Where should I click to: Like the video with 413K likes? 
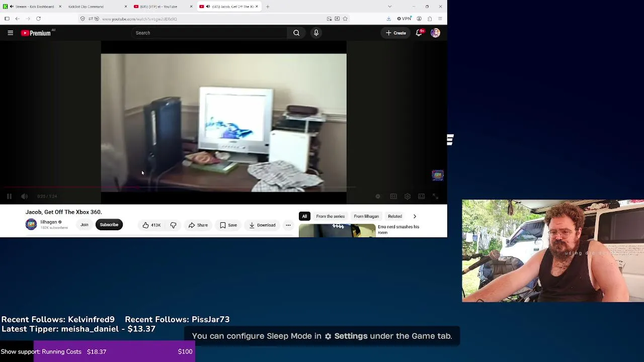tap(151, 225)
